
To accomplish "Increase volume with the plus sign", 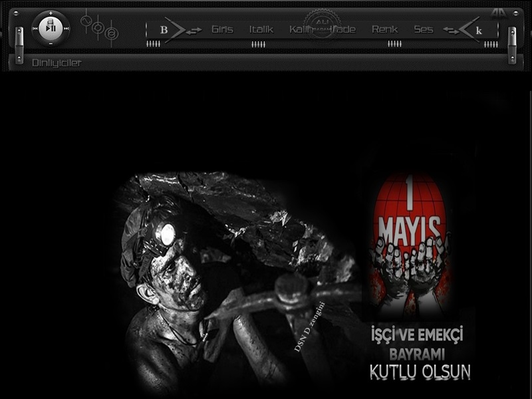I will pos(51,13).
